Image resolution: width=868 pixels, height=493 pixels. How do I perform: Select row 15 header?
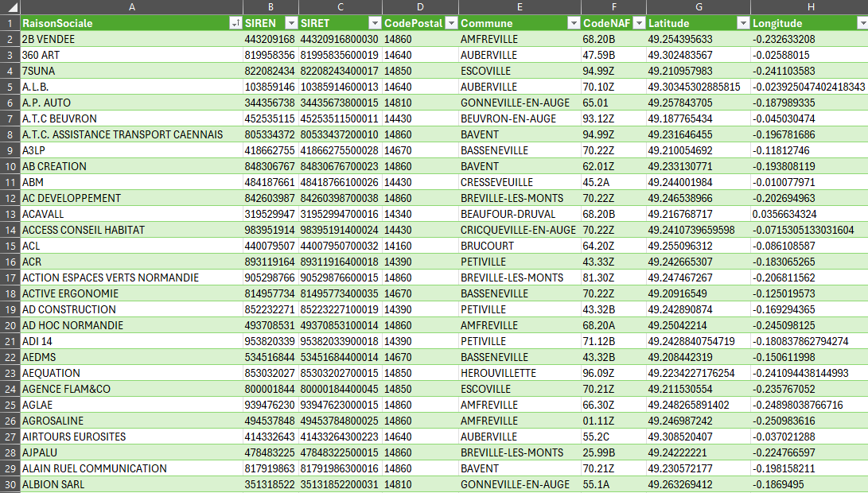coord(10,246)
